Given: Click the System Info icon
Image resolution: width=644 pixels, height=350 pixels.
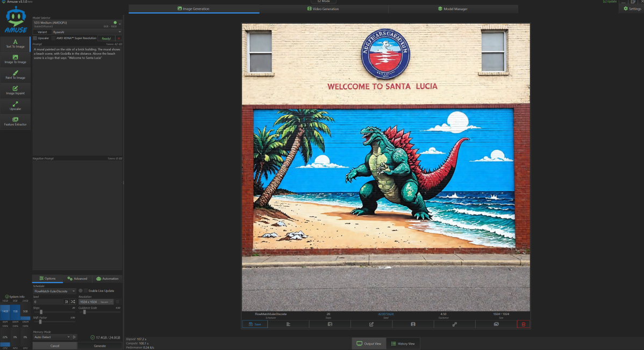Looking at the screenshot, I should (6, 297).
